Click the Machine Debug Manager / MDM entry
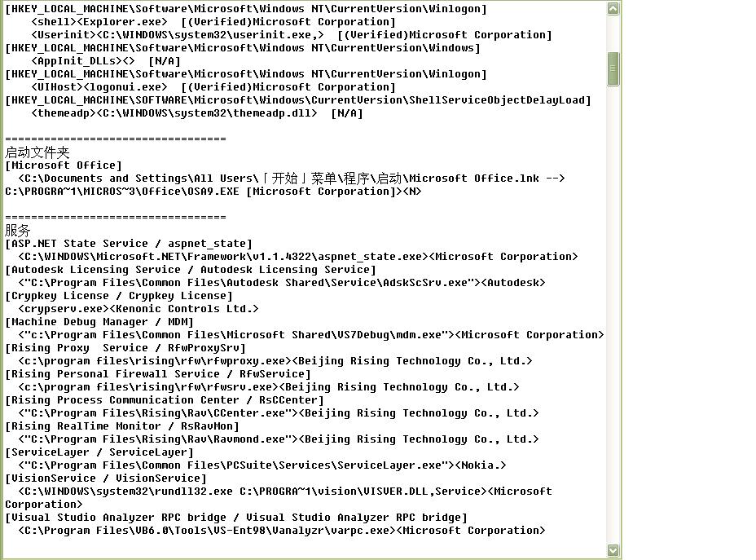Image resolution: width=756 pixels, height=560 pixels. coord(99,322)
